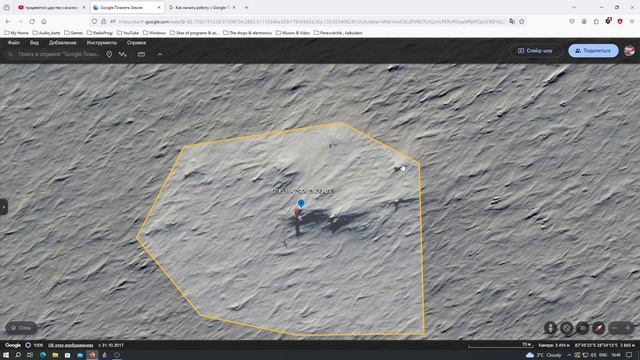Open the RadioProgi bookmark folder
The image size is (640, 360).
[100, 33]
